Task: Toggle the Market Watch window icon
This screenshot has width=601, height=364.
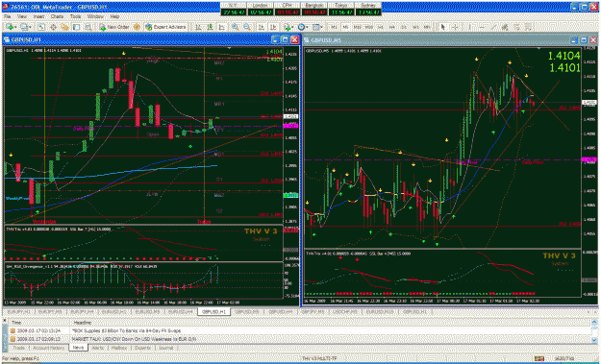Action: click(41, 27)
